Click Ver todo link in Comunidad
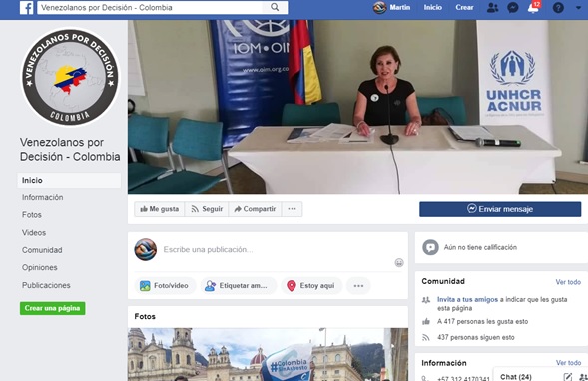The width and height of the screenshot is (588, 381). point(568,282)
